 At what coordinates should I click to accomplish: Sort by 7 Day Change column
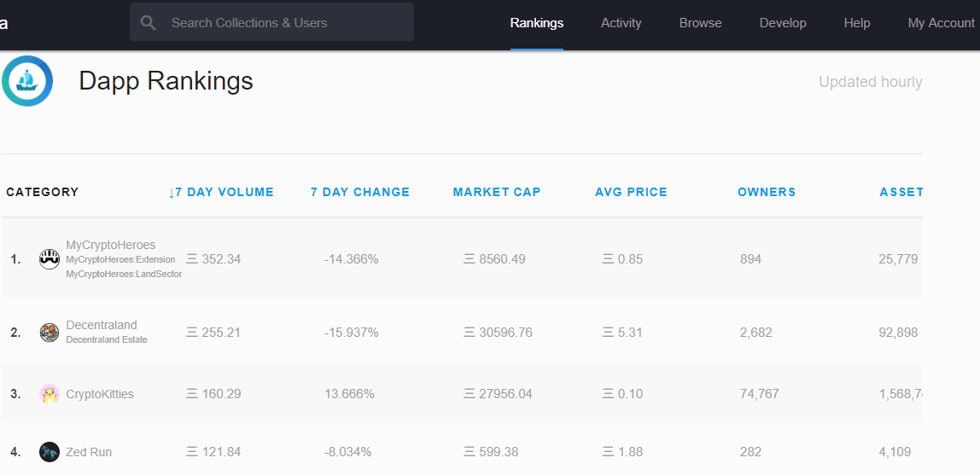(x=360, y=192)
